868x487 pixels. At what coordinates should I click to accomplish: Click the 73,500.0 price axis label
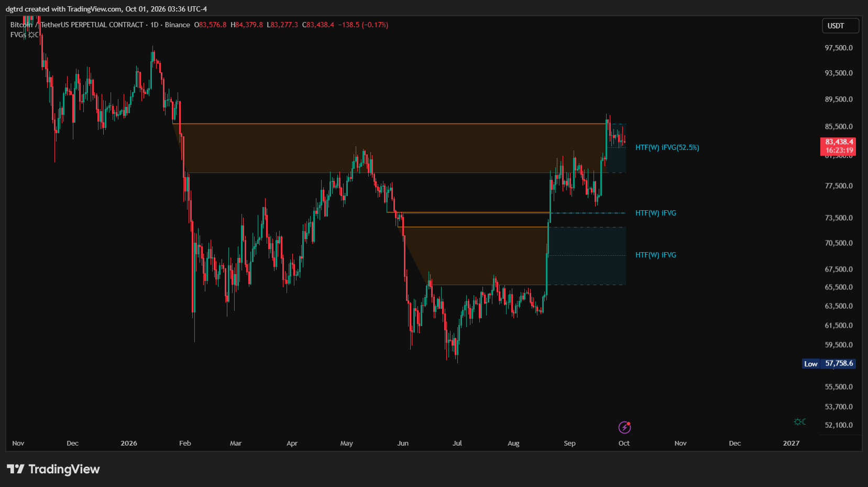839,218
